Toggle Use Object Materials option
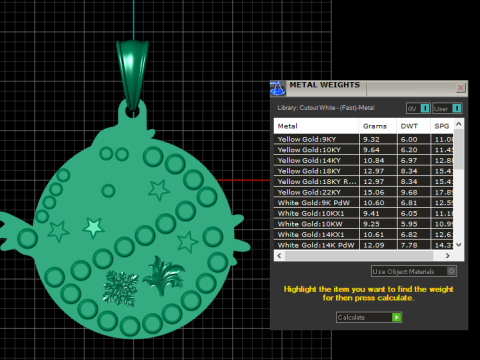The height and width of the screenshot is (360, 480). [x=414, y=271]
